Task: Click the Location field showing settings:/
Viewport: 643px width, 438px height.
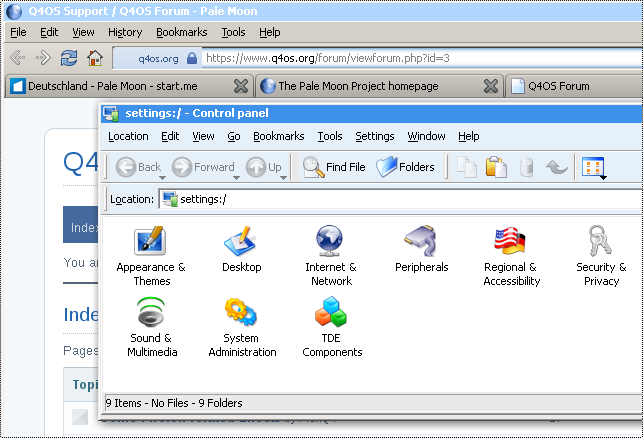Action: (x=400, y=199)
